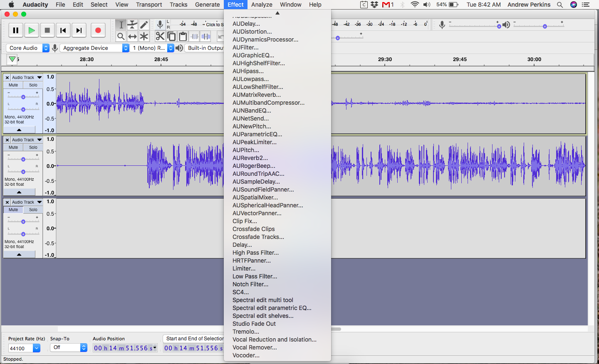Change the Snap-To setting from Off
Screen dimensions: 599x364
68,347
